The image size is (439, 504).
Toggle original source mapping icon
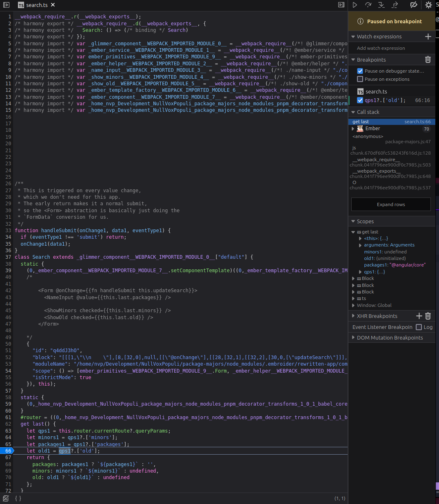coord(5,498)
